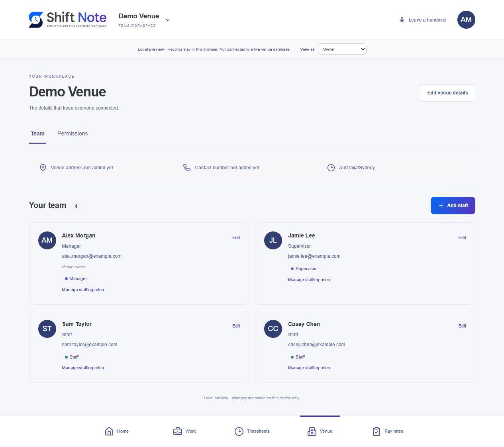This screenshot has width=504, height=447.
Task: Edit Jamie Lee's card
Action: coord(462,237)
